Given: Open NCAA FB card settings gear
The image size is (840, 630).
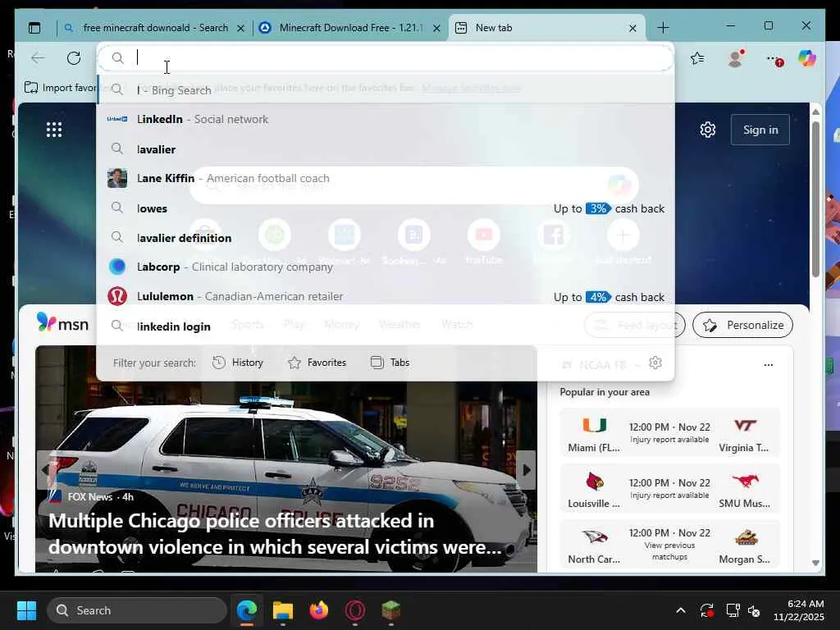Looking at the screenshot, I should point(655,363).
